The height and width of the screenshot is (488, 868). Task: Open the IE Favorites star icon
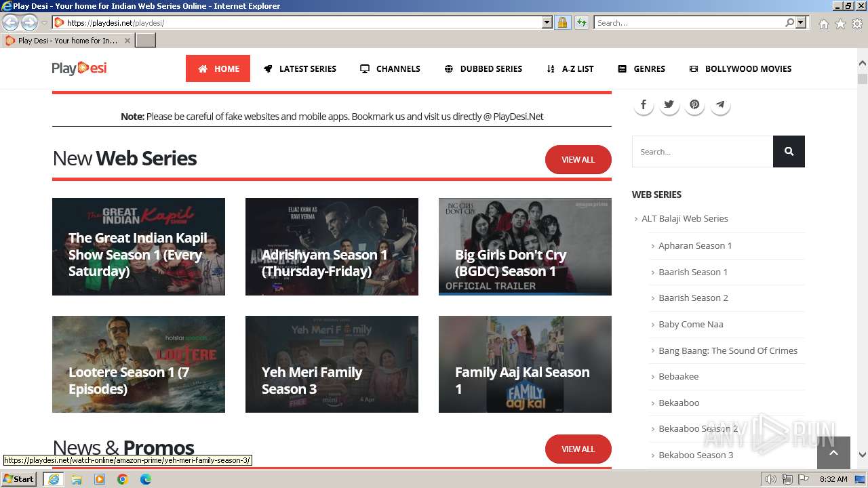[x=840, y=24]
